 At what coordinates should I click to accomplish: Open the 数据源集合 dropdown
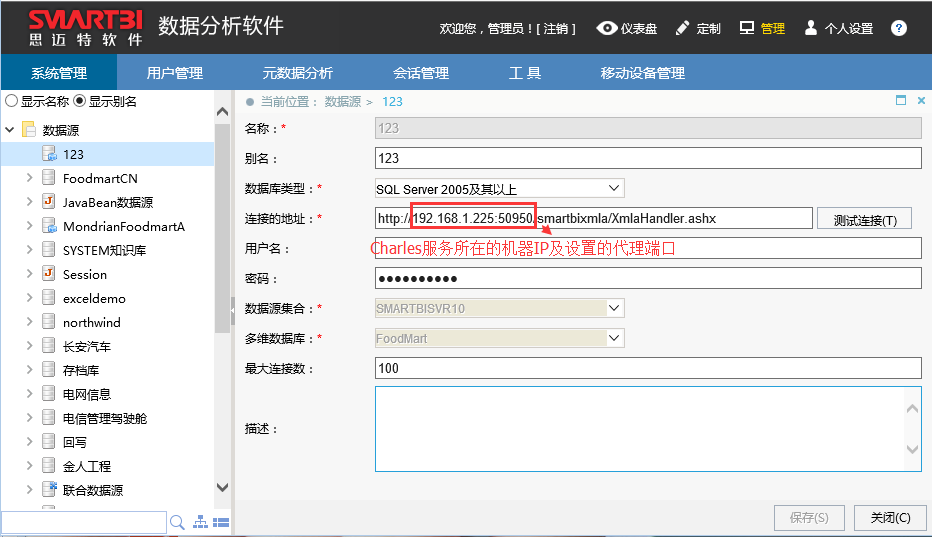pyautogui.click(x=614, y=308)
